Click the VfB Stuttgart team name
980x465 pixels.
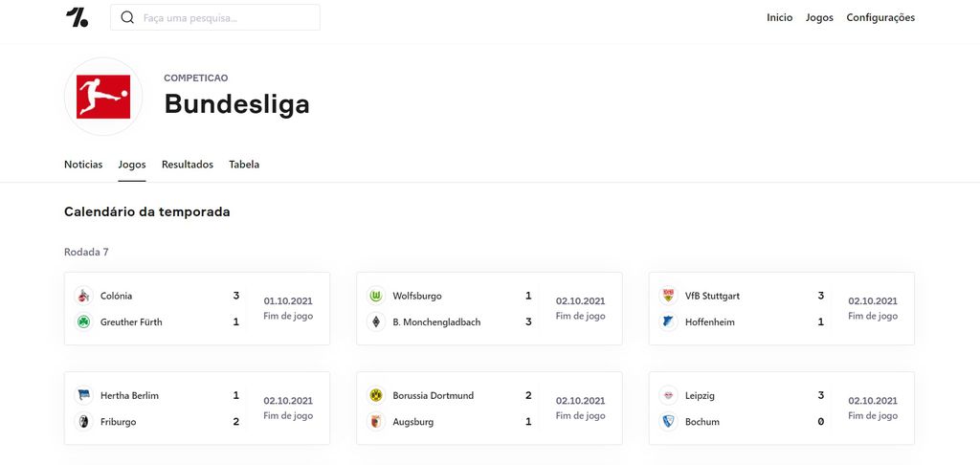coord(712,296)
